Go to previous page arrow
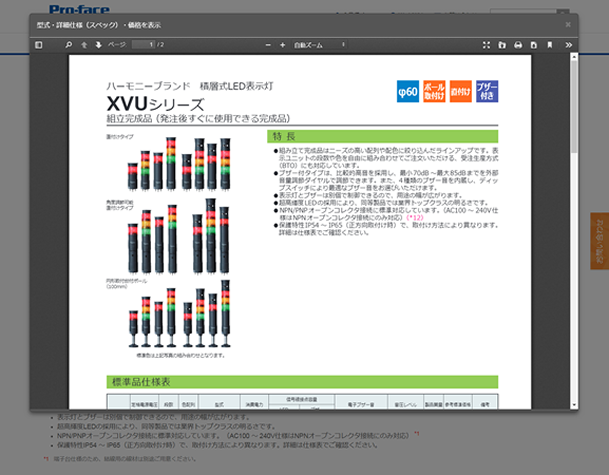609x475 pixels. 84,45
